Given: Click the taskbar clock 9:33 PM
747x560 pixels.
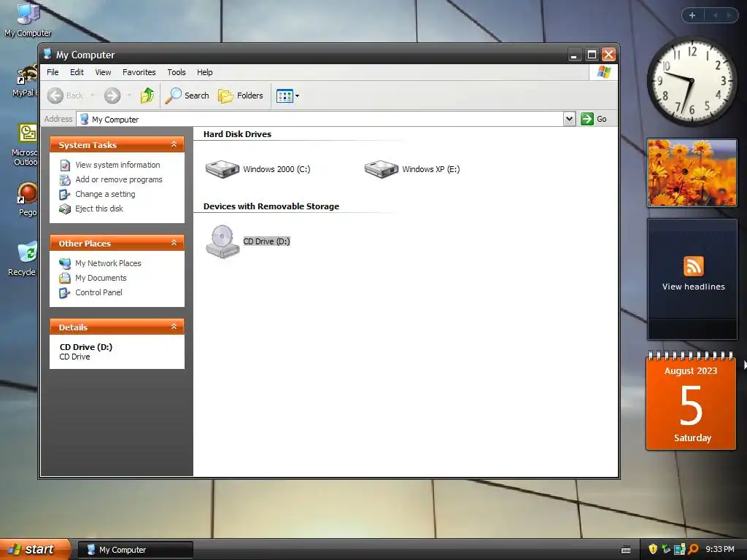Looking at the screenshot, I should (x=720, y=549).
